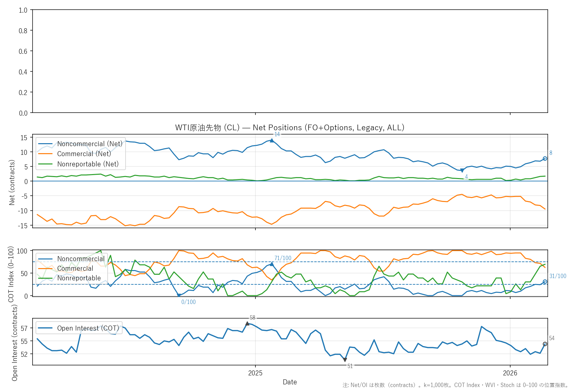Click the Open Interest peak triangle labeled 58
The height and width of the screenshot is (392, 574).
[x=247, y=324]
